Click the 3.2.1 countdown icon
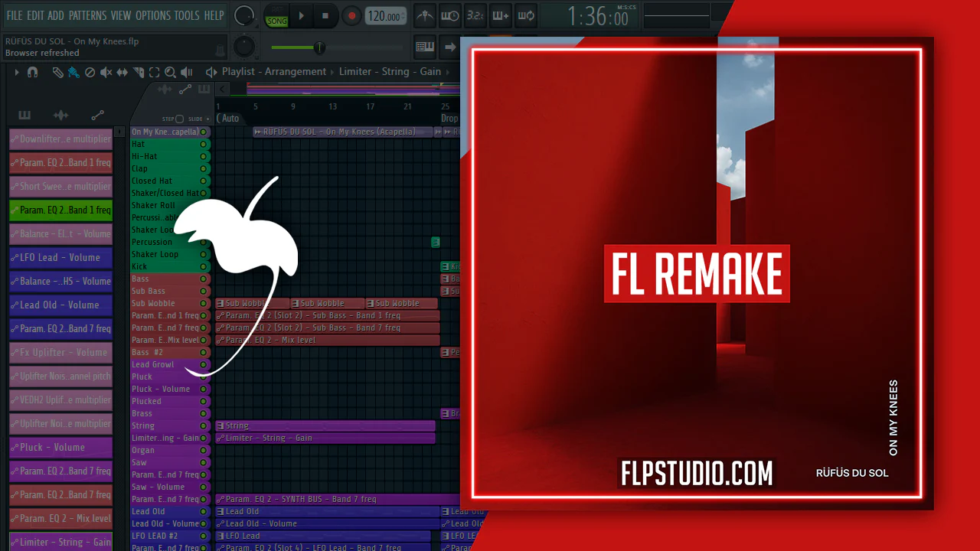This screenshot has height=551, width=980. tap(475, 15)
